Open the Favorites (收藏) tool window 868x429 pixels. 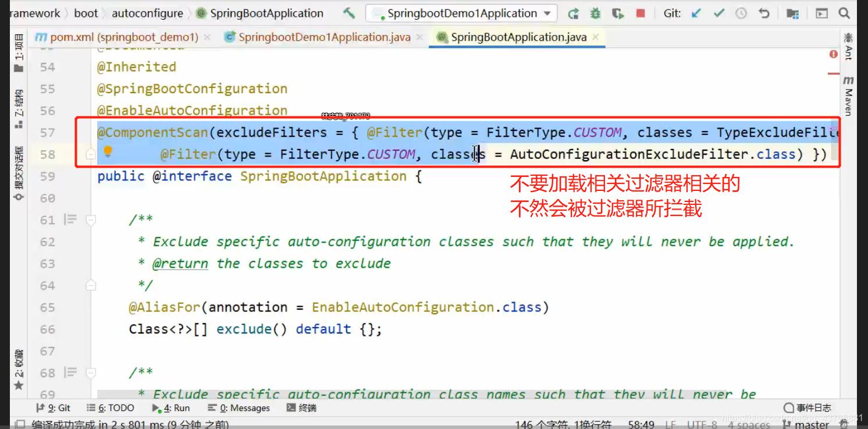coord(19,369)
